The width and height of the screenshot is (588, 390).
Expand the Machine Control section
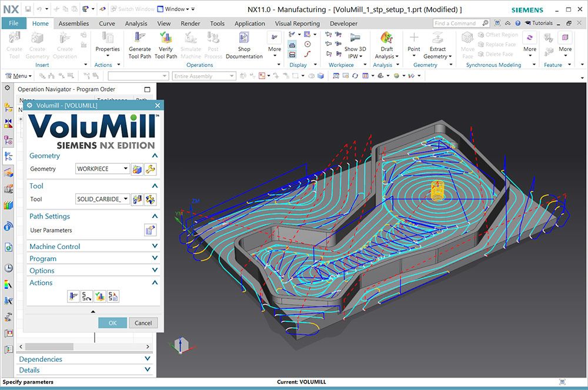tap(155, 246)
